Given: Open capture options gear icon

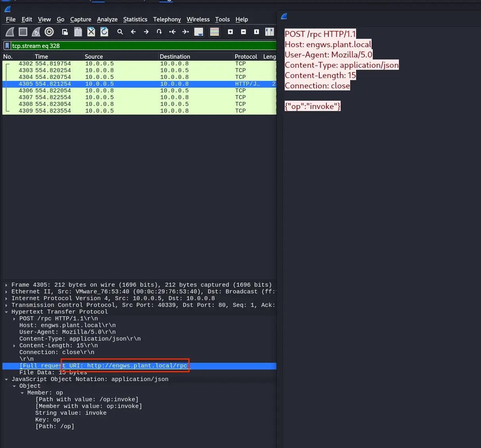Looking at the screenshot, I should click(49, 32).
